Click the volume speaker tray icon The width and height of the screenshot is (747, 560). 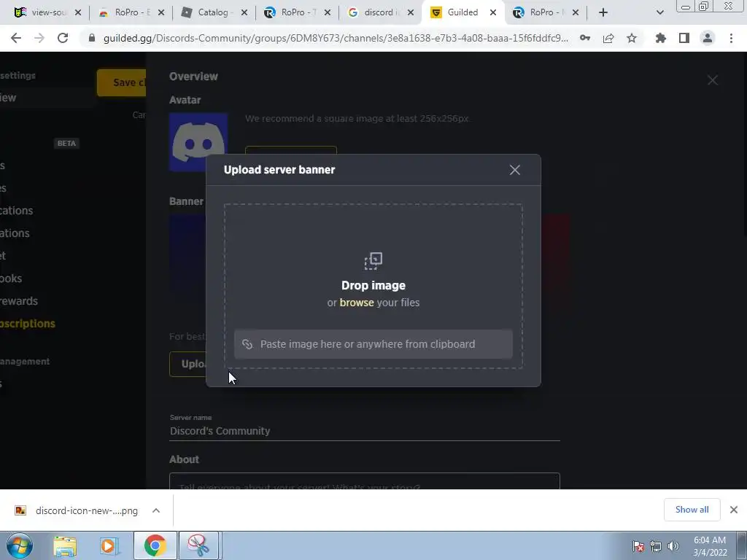(673, 546)
